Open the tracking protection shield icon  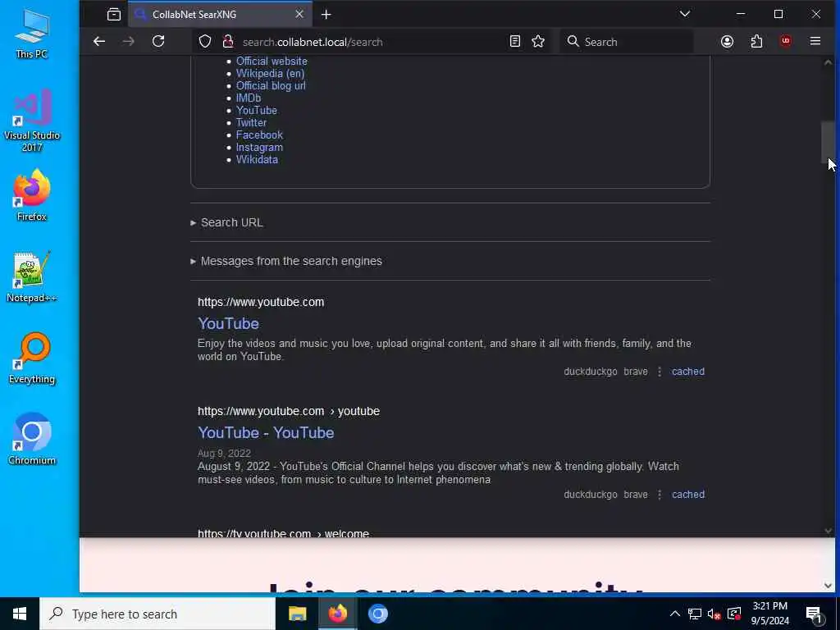point(205,41)
